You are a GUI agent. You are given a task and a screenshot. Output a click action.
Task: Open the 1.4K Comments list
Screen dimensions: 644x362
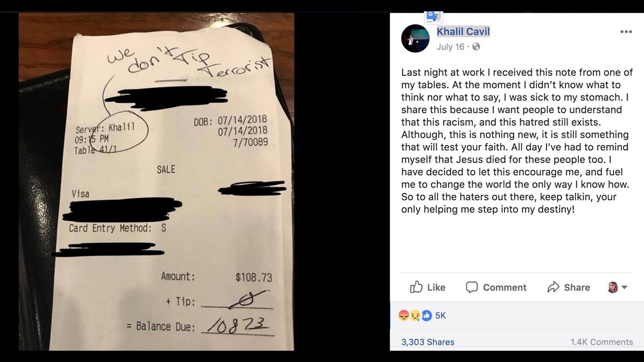pyautogui.click(x=601, y=342)
